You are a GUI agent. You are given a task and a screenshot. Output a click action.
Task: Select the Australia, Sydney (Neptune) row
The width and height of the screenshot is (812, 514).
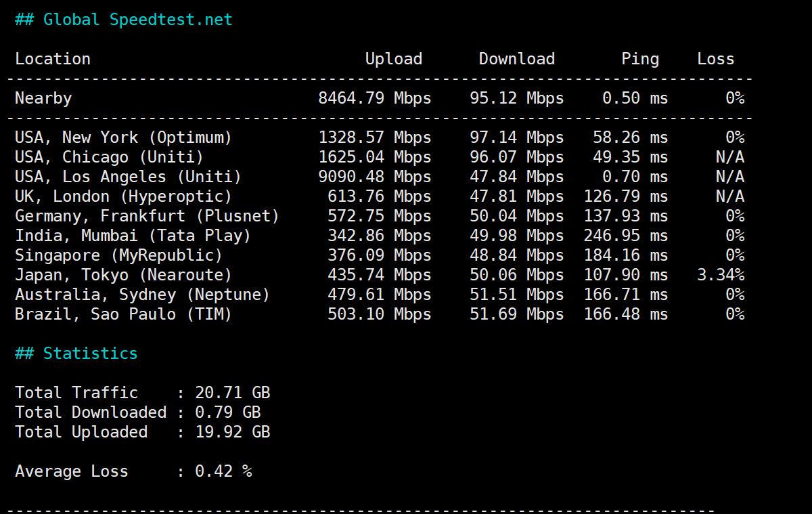click(142, 295)
